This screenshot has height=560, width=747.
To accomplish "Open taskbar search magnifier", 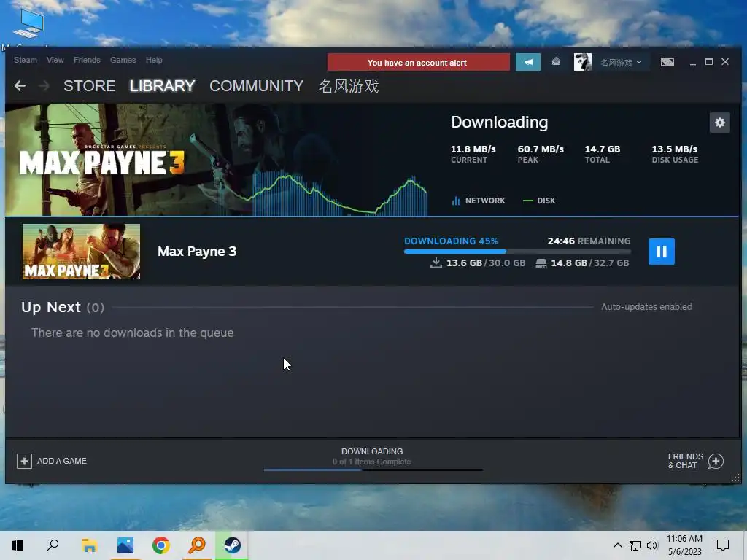I will coord(53,545).
